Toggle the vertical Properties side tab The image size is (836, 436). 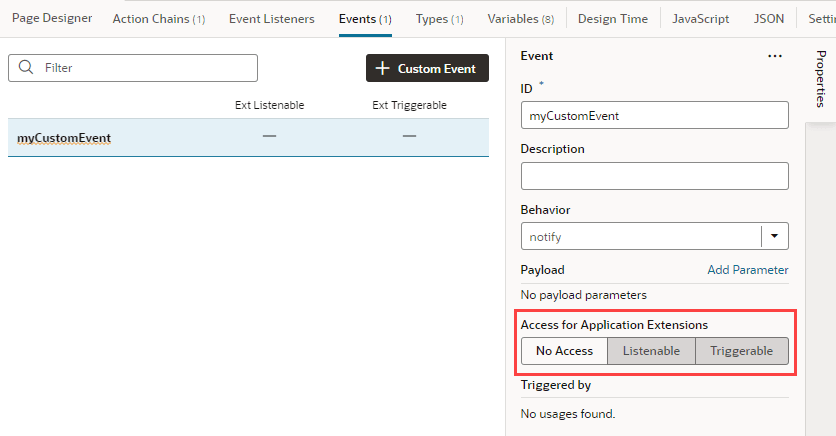[x=821, y=79]
